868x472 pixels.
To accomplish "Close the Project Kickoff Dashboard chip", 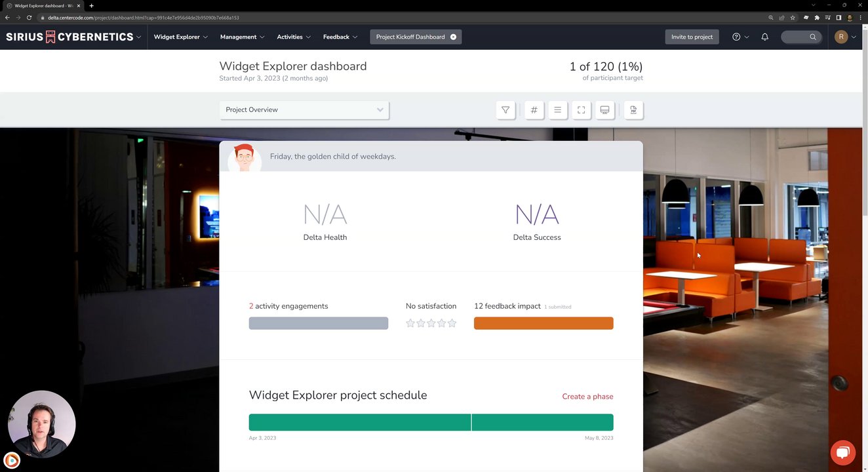I will point(453,37).
